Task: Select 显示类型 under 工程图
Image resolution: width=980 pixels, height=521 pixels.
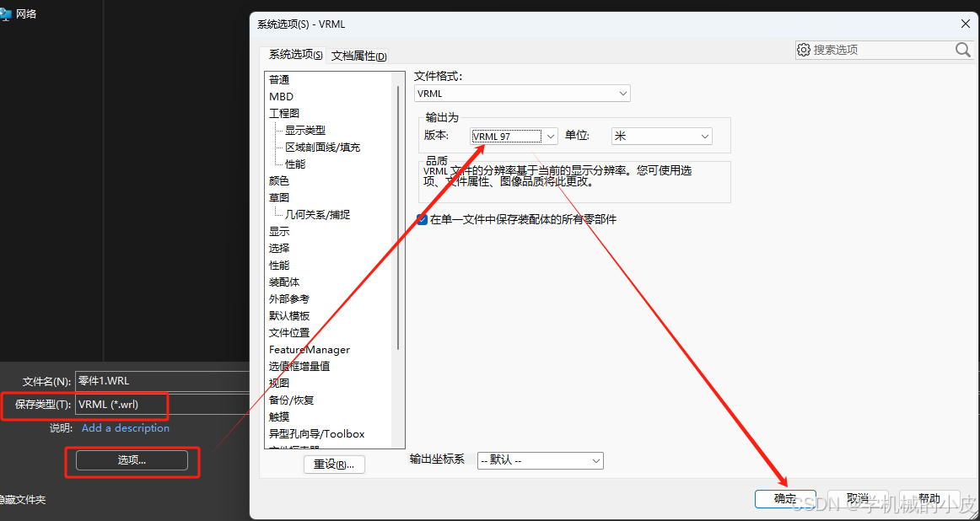Action: (x=305, y=131)
